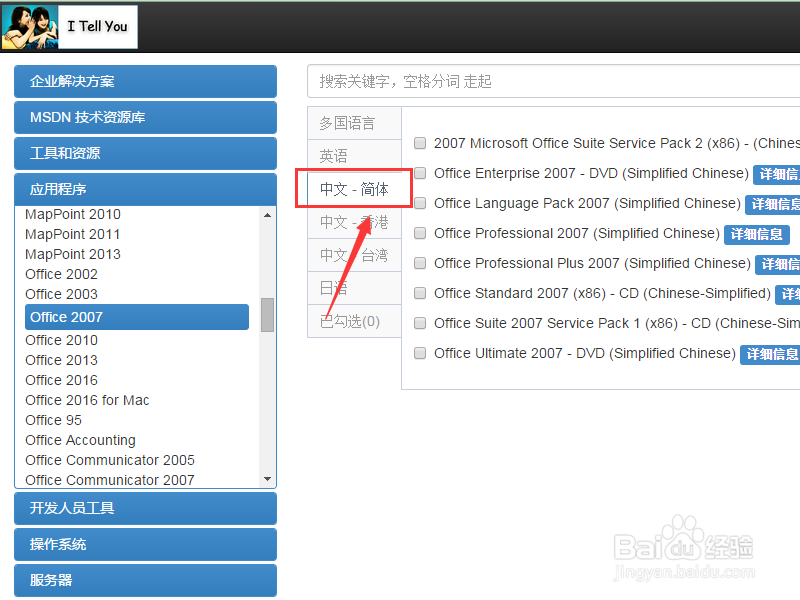Select MapPoint 2011 in the list
800x600 pixels.
tap(73, 234)
